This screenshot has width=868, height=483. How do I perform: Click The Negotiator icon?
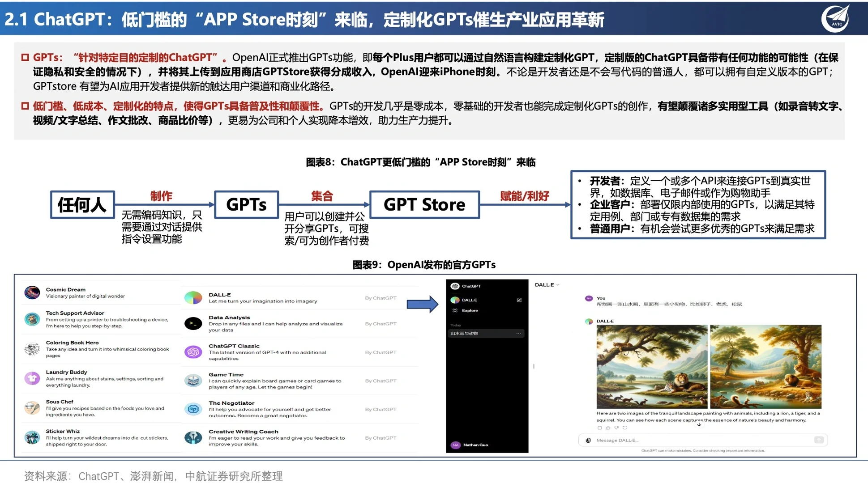click(x=193, y=409)
